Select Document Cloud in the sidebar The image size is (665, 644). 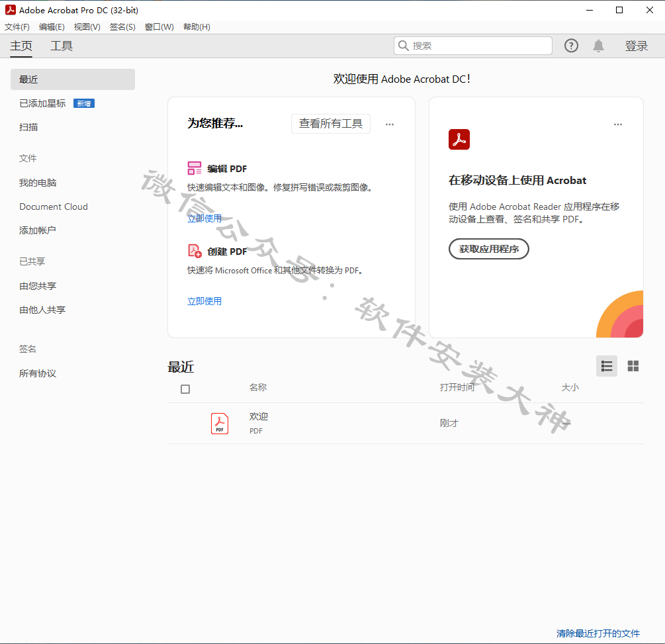pos(54,207)
